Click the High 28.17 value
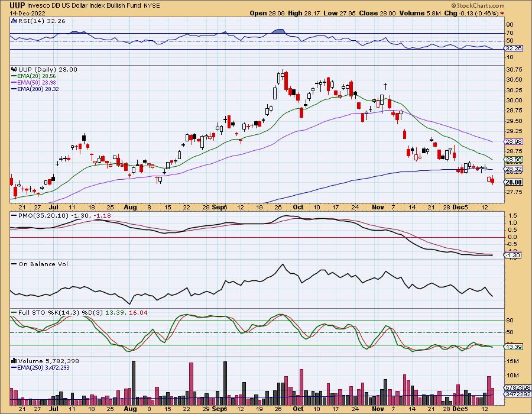This screenshot has width=532, height=414. pyautogui.click(x=304, y=13)
